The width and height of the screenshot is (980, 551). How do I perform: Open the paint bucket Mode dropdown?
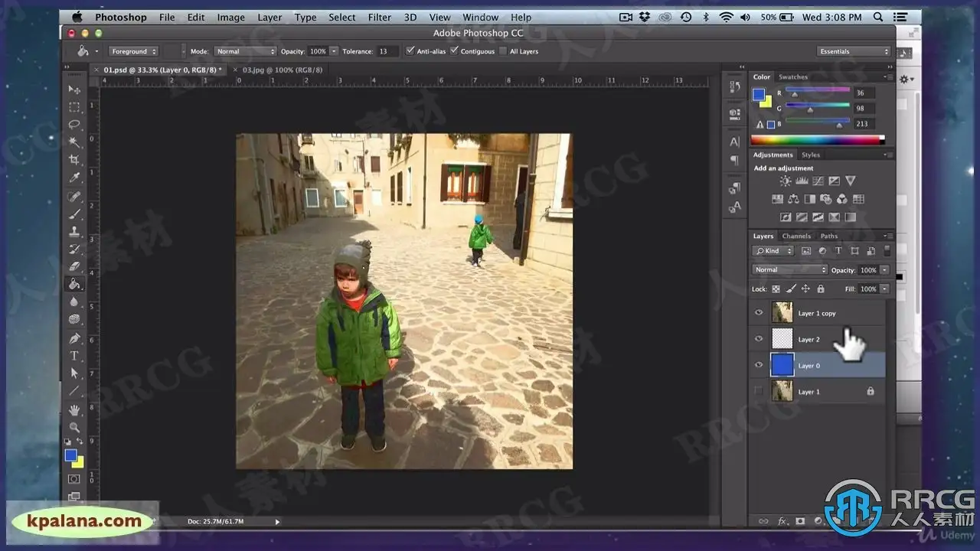coord(244,51)
